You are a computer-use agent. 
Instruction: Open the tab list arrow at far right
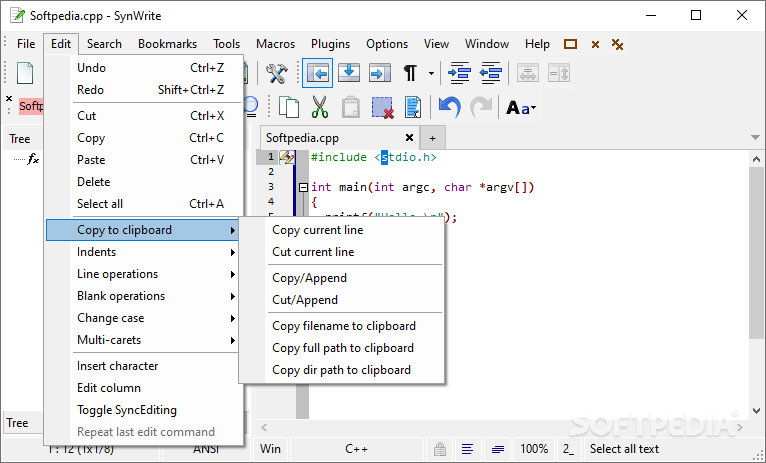755,138
